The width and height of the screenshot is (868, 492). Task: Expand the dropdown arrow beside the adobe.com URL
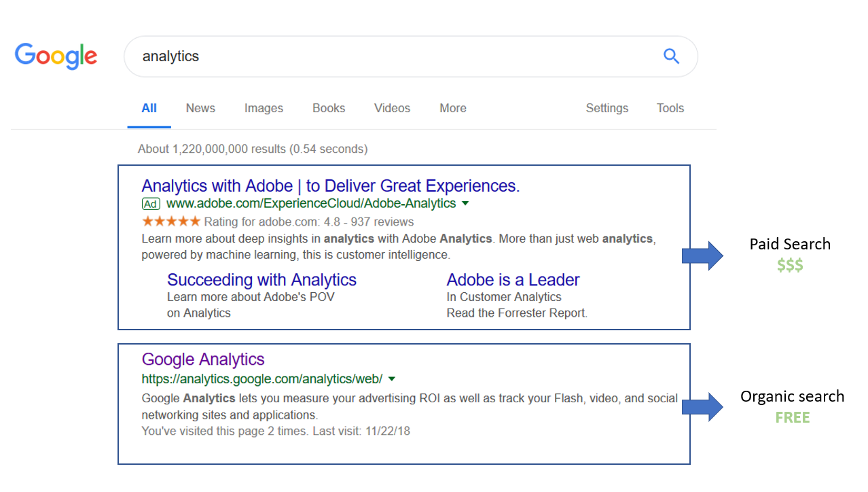pos(465,204)
